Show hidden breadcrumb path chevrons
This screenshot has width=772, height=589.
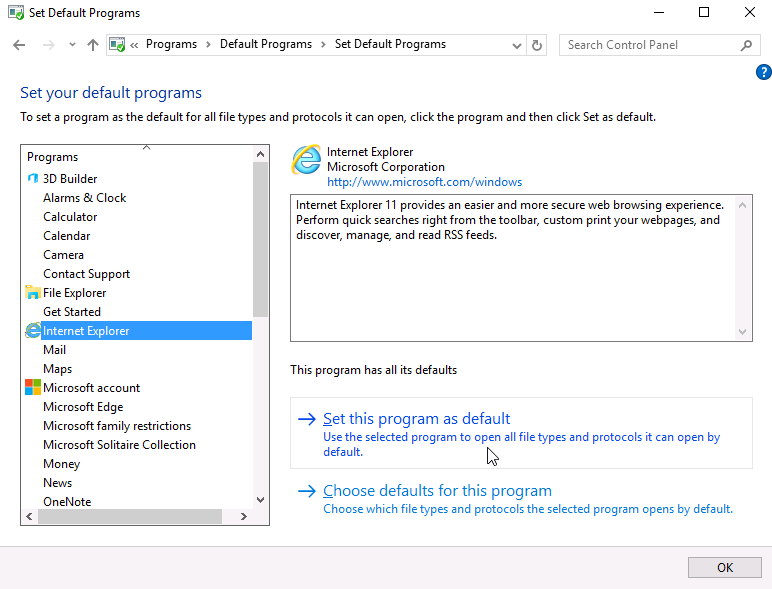click(x=134, y=45)
